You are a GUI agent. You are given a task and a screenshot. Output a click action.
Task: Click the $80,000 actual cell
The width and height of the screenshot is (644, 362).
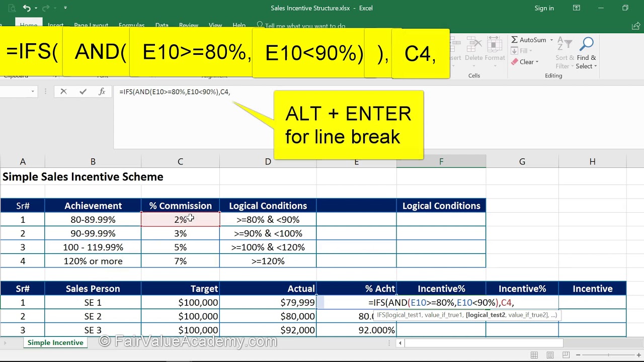point(268,316)
